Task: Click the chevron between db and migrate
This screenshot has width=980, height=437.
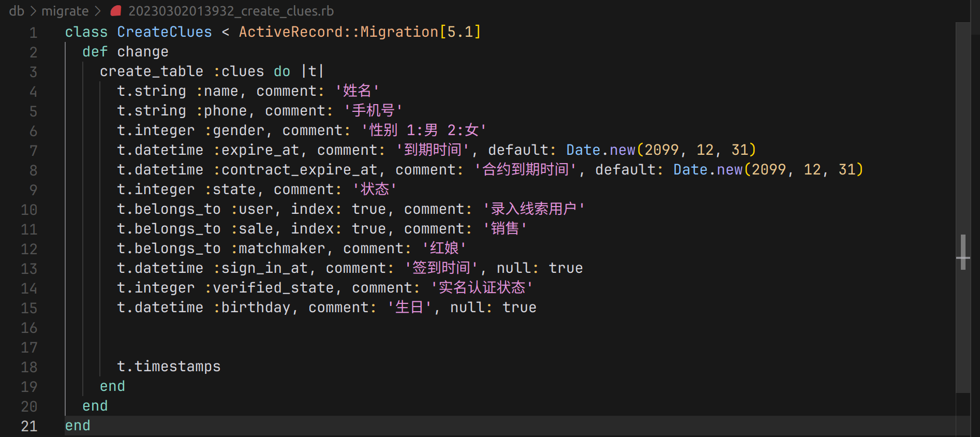Action: pyautogui.click(x=33, y=11)
